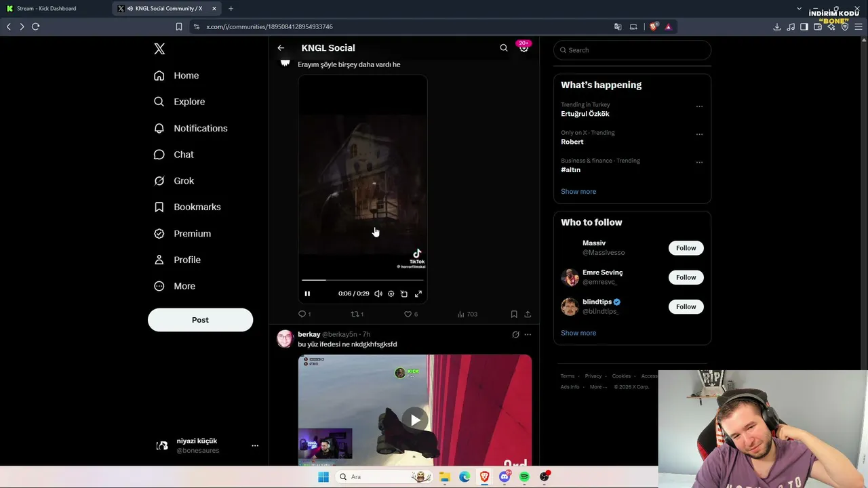Open more options on berkay's post
868x488 pixels.
[528, 334]
